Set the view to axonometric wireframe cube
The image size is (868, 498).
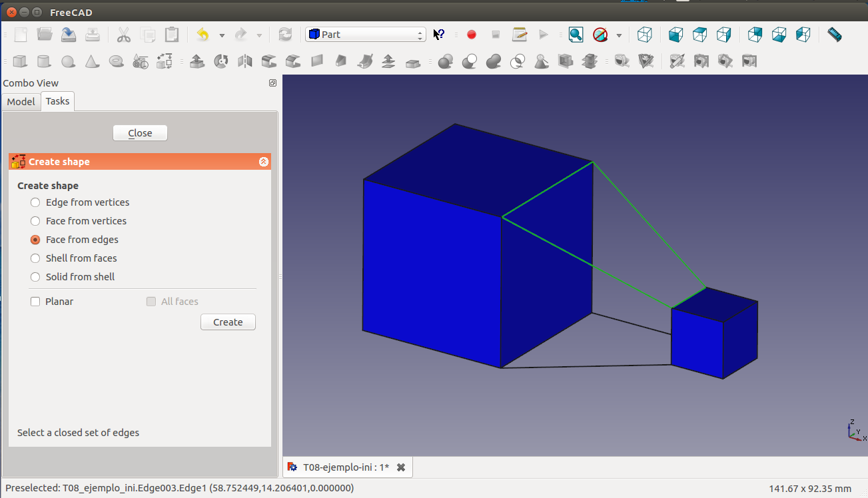[x=644, y=35]
